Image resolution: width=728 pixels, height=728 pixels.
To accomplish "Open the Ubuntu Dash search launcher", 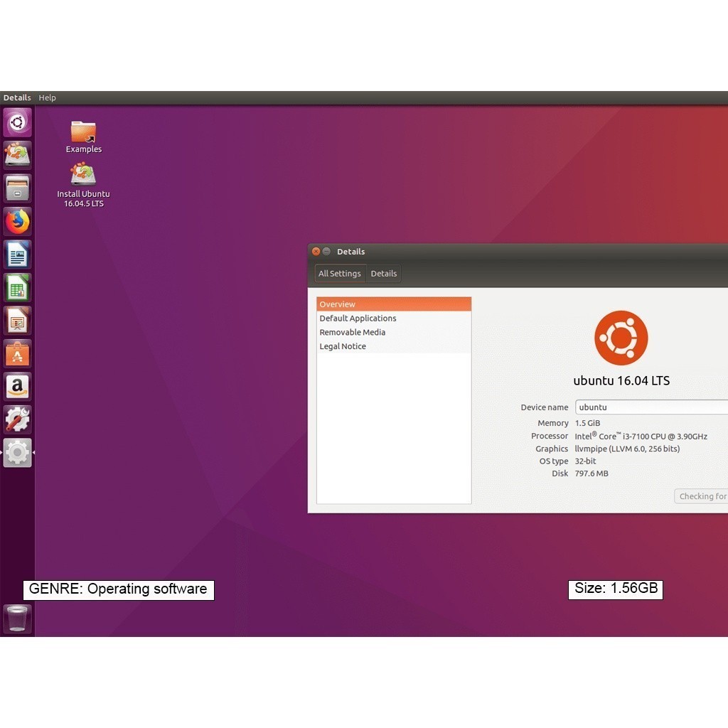I will (17, 123).
